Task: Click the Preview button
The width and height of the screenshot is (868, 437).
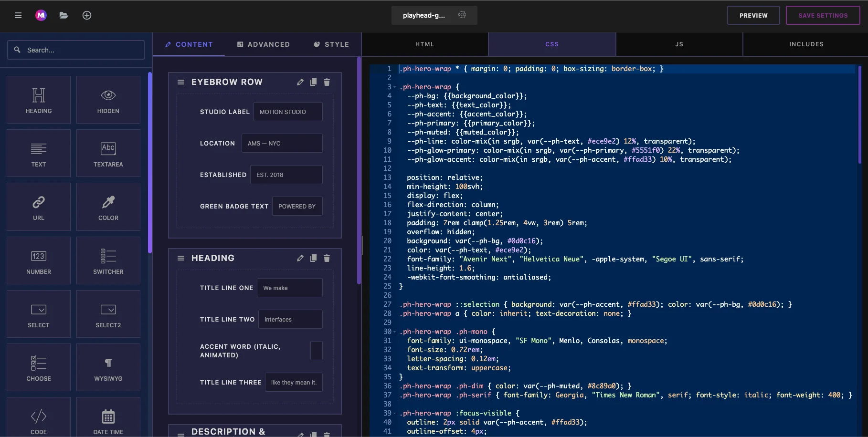Action: pos(753,15)
